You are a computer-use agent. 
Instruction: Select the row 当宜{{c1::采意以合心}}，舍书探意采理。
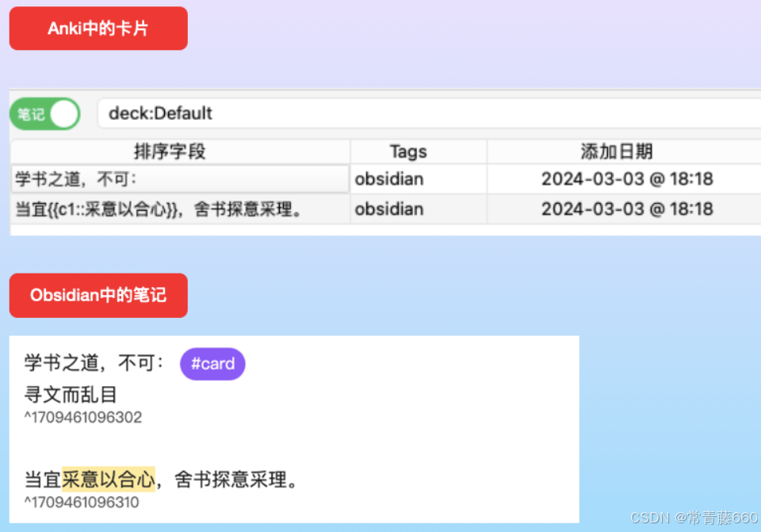(x=386, y=209)
